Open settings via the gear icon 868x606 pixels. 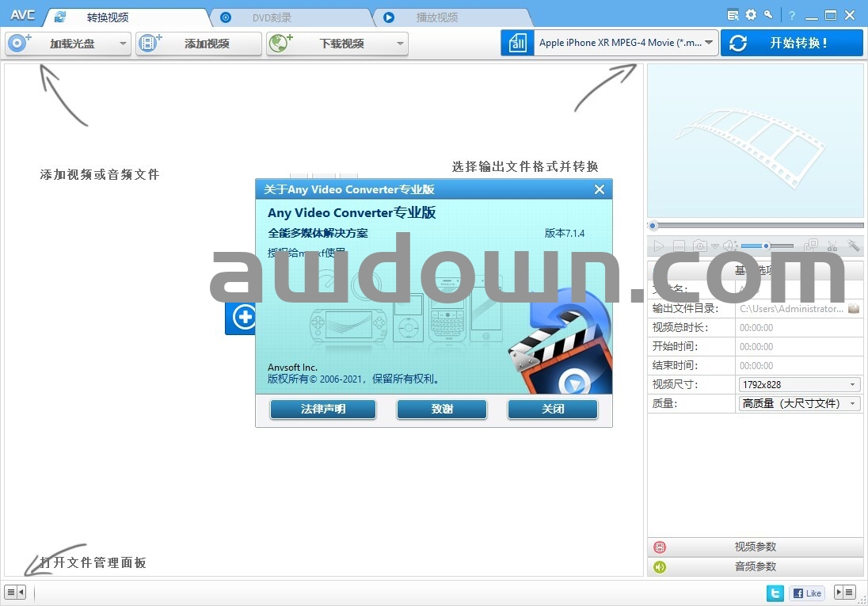[751, 14]
